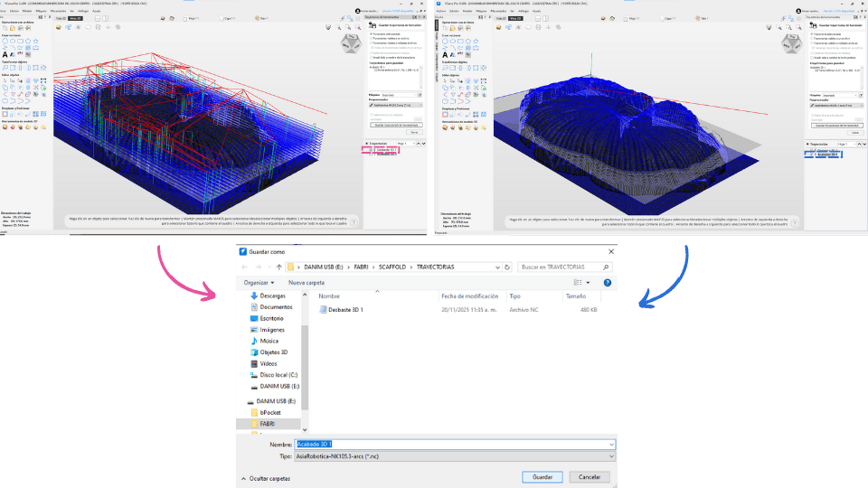Screen dimensions: 868x488
Task: Click Nueva carpeta in the dialog
Action: pos(306,283)
